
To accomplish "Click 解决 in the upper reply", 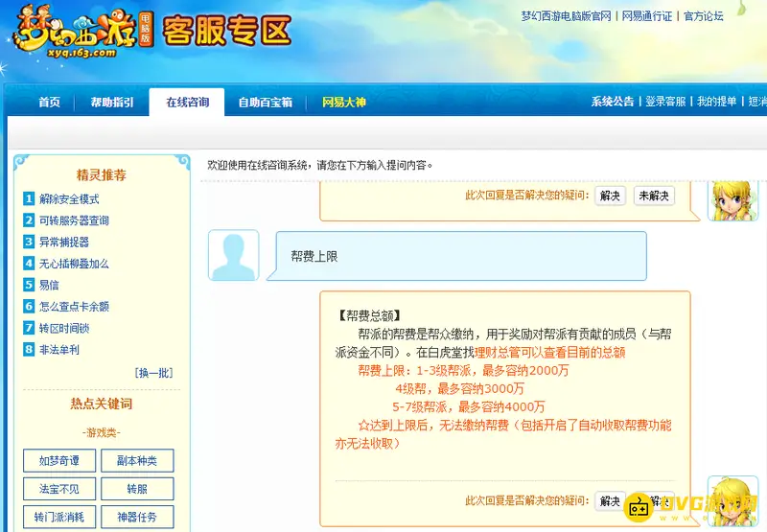I will tap(610, 196).
